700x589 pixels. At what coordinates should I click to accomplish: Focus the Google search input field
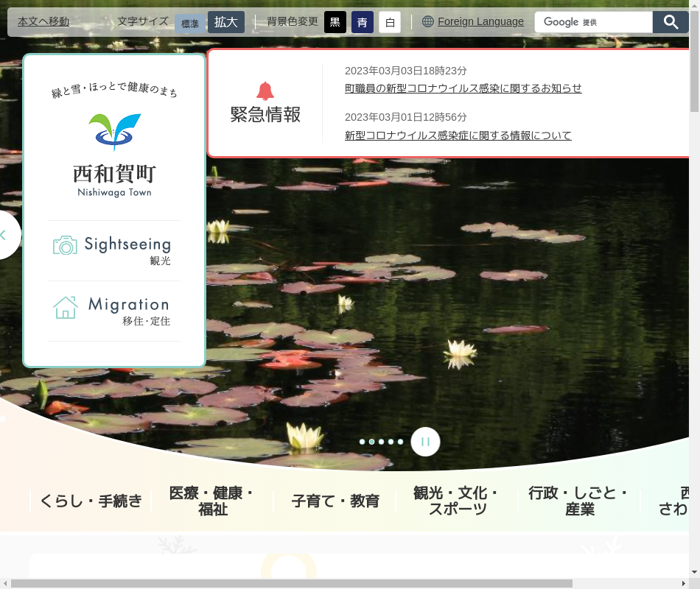(x=594, y=22)
